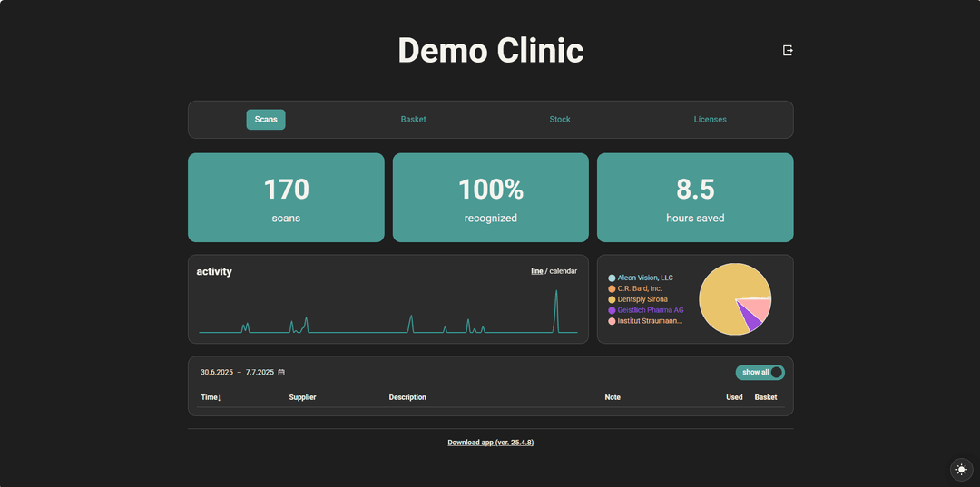Click the Institut Straumann pink legend marker

point(612,321)
